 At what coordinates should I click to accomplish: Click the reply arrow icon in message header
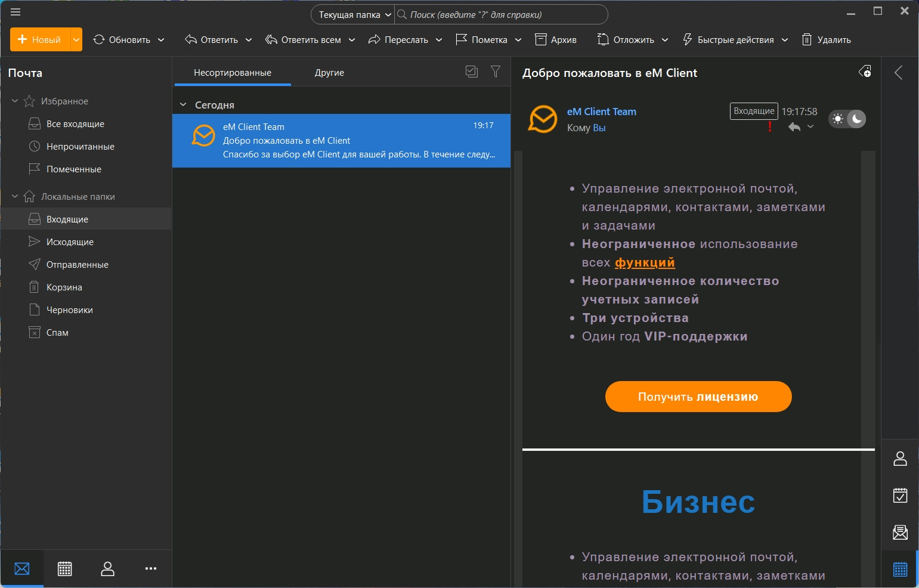(794, 126)
